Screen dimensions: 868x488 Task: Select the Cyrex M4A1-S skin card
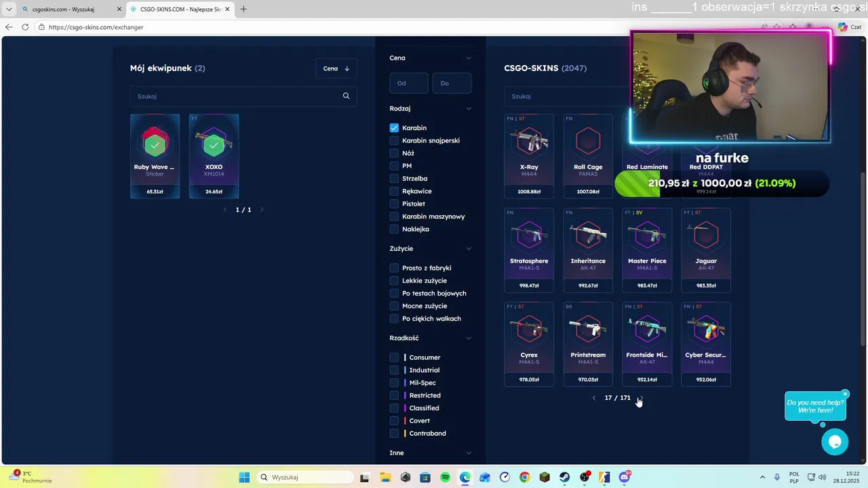(529, 344)
